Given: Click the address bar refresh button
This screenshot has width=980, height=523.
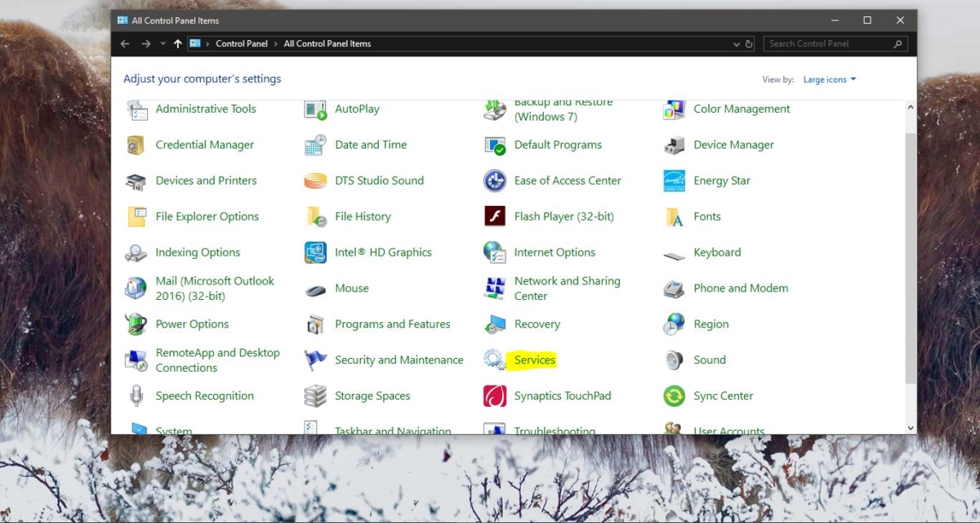Looking at the screenshot, I should pos(748,43).
